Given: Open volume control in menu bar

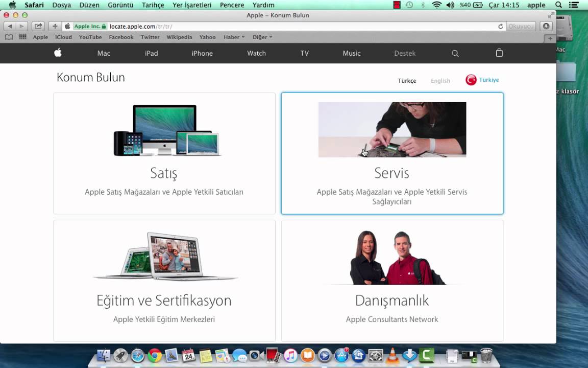Looking at the screenshot, I should (x=450, y=5).
